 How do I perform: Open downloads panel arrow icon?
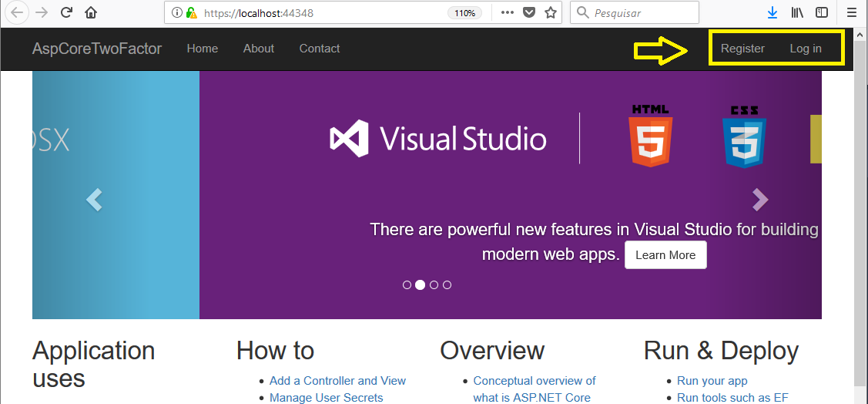click(x=772, y=13)
